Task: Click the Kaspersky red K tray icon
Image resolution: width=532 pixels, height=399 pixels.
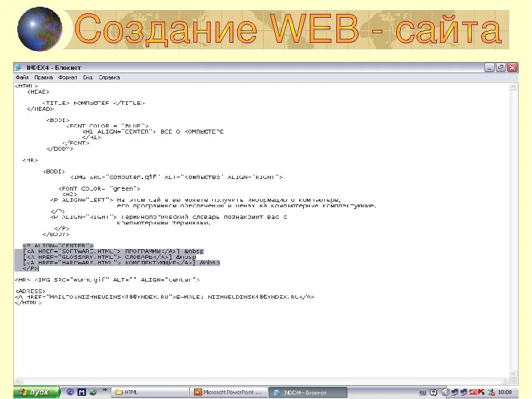Action: [481, 392]
